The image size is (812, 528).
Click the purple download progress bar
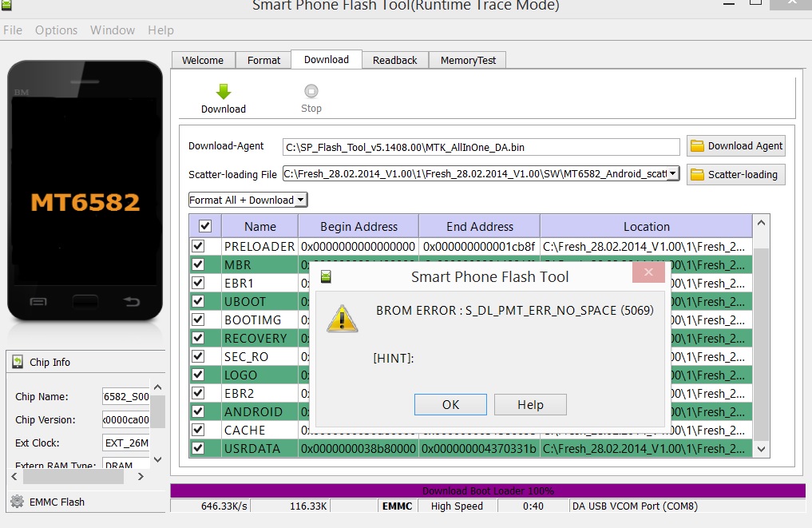[487, 490]
